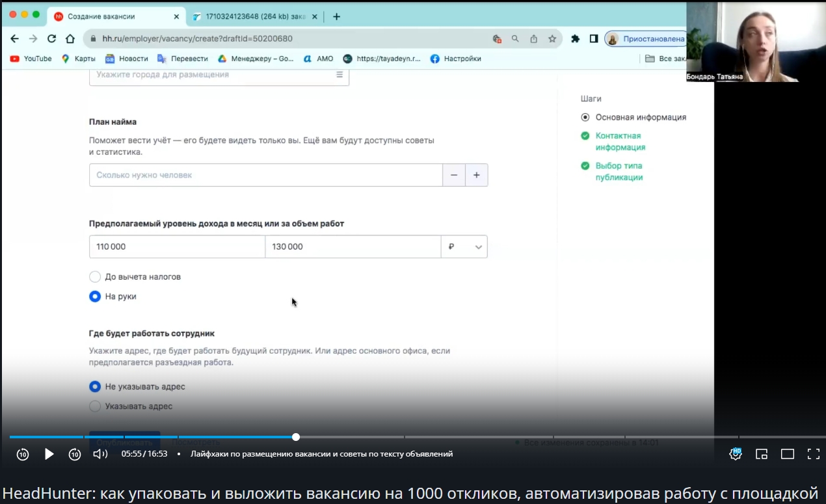The width and height of the screenshot is (826, 504).
Task: Click the browser forward arrow
Action: [x=33, y=39]
